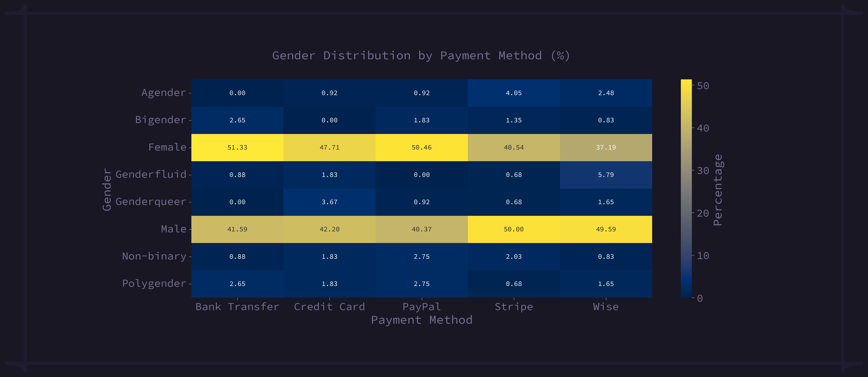This screenshot has height=377, width=868.
Task: Select the Genderqueer Stripe cell 0.68
Action: point(514,202)
